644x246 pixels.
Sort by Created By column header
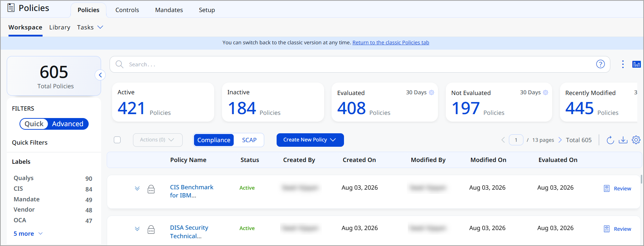click(299, 160)
